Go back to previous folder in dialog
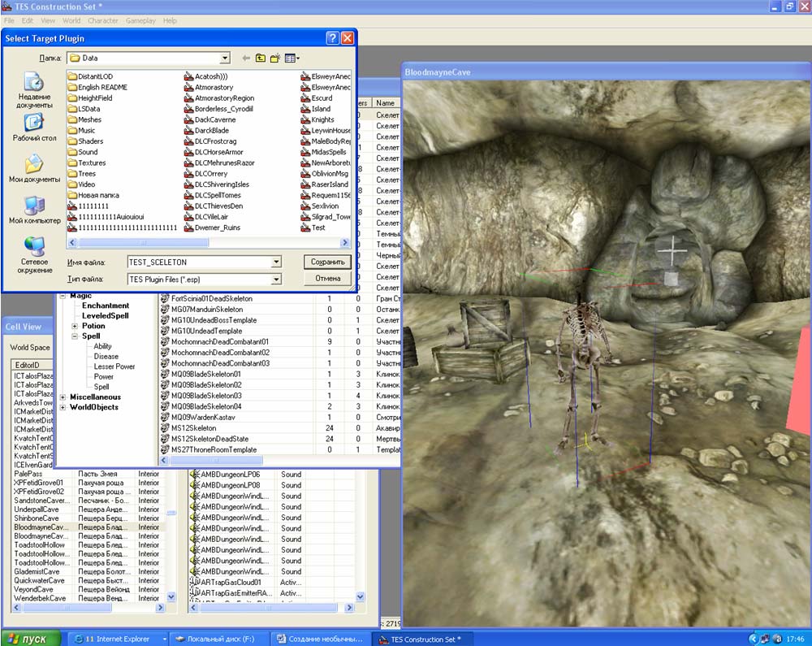This screenshot has width=812, height=646. pos(246,58)
